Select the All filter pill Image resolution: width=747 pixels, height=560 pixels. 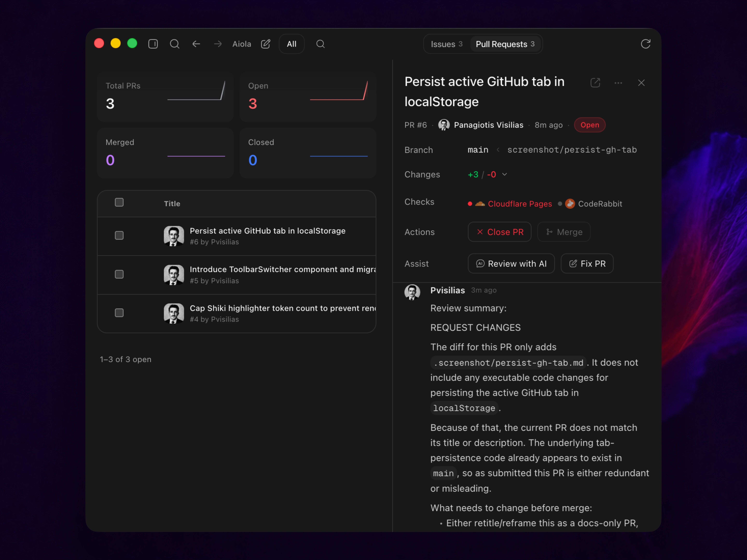click(x=292, y=44)
